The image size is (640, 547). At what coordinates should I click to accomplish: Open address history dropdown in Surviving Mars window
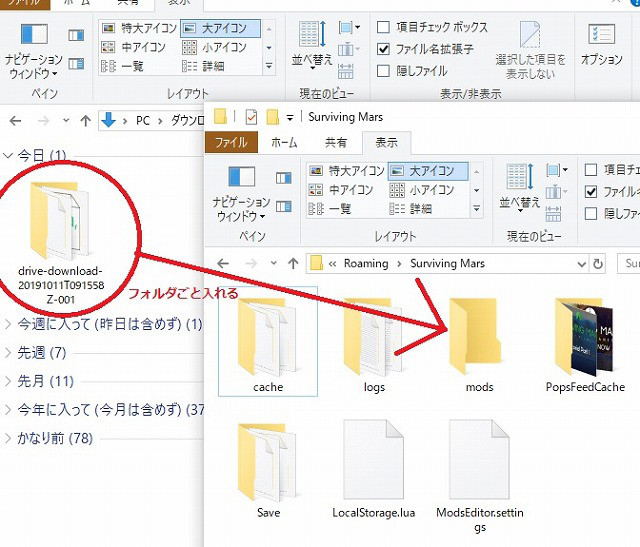[582, 264]
